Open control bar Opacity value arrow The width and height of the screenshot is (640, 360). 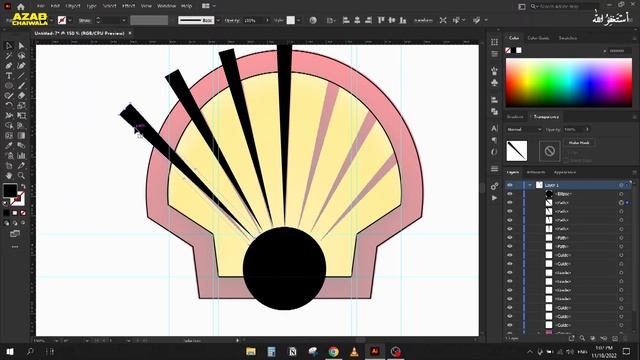coord(267,20)
